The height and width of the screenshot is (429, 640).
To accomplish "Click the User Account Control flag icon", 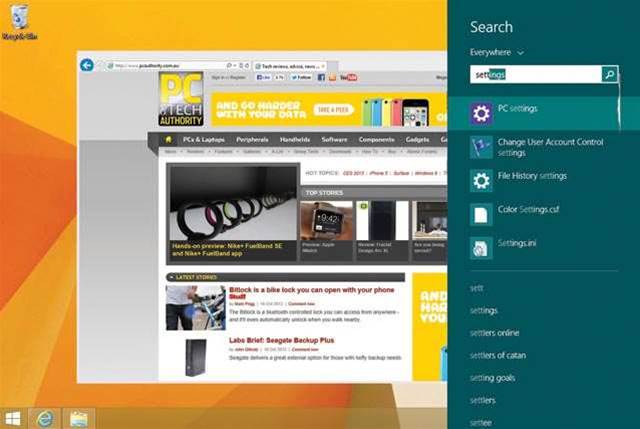I will coord(482,147).
